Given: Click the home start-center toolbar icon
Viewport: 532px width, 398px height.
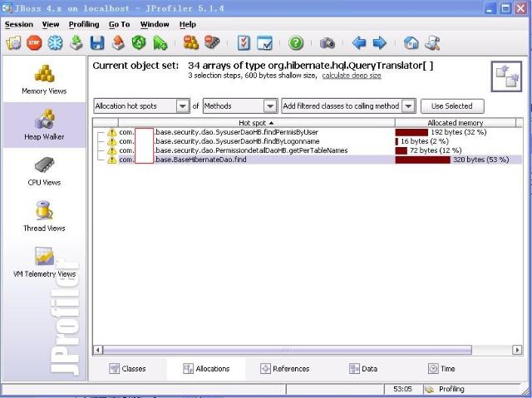Looking at the screenshot, I should point(411,43).
